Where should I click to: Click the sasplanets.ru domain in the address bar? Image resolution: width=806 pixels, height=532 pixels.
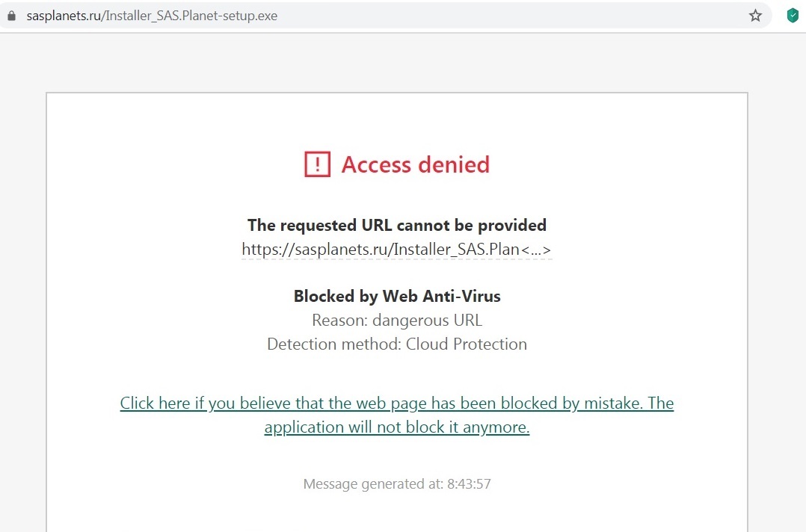64,16
